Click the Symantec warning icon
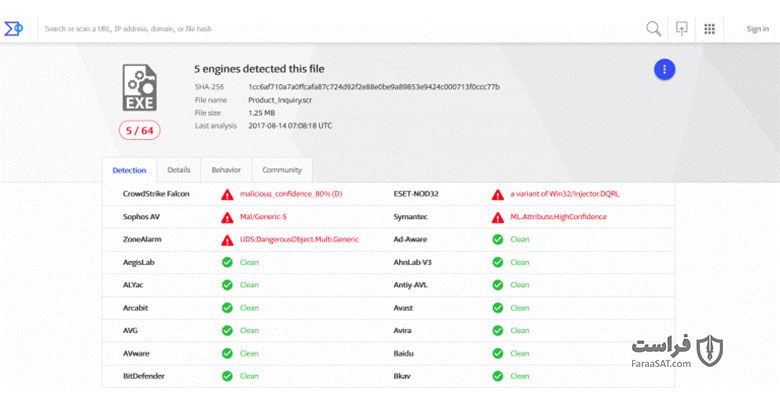The width and height of the screenshot is (780, 405). (497, 217)
